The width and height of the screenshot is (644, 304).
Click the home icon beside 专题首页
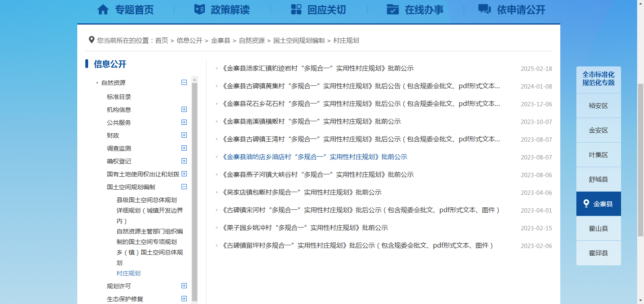point(103,9)
